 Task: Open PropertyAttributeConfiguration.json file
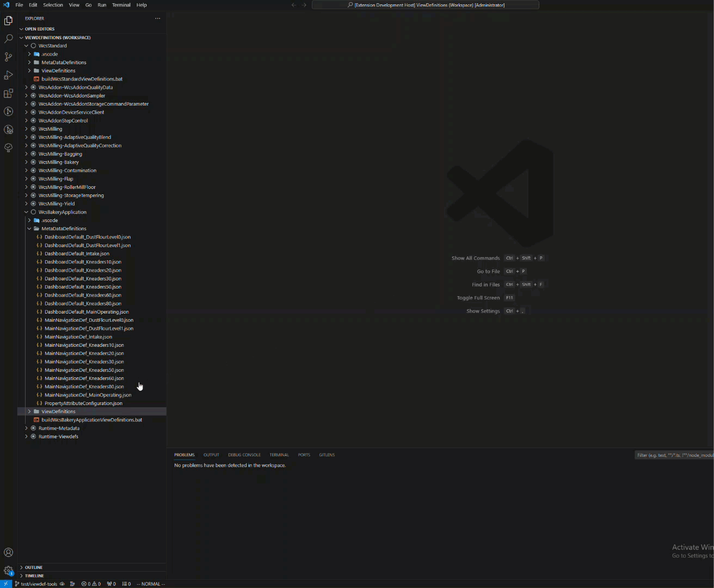83,403
